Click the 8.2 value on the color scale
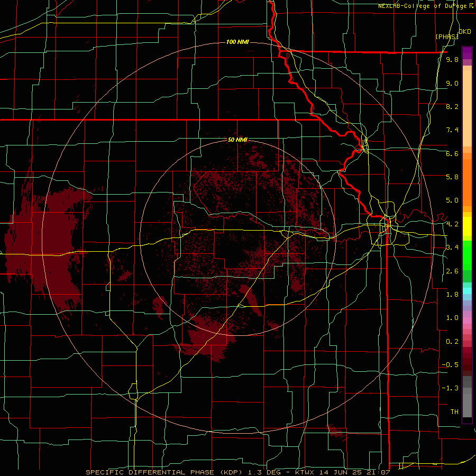This screenshot has width=476, height=476. [x=452, y=106]
